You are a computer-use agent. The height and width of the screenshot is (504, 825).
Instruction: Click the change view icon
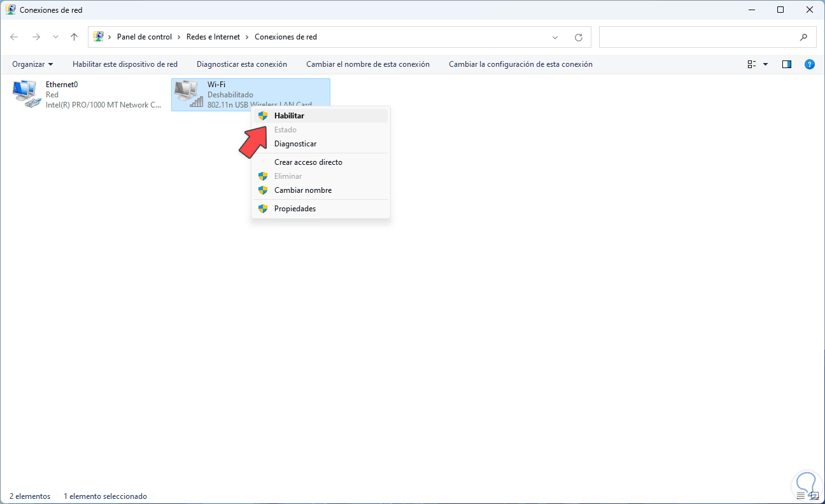752,64
